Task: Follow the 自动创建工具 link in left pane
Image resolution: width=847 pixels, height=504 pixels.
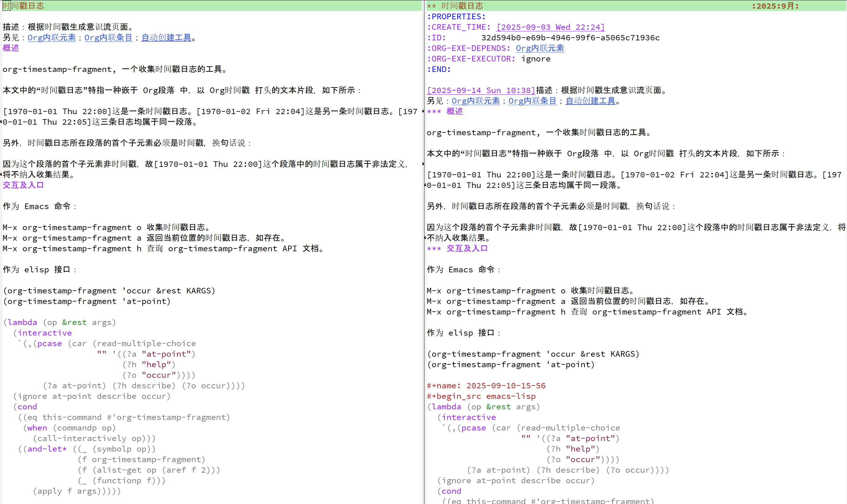Action: pyautogui.click(x=166, y=37)
